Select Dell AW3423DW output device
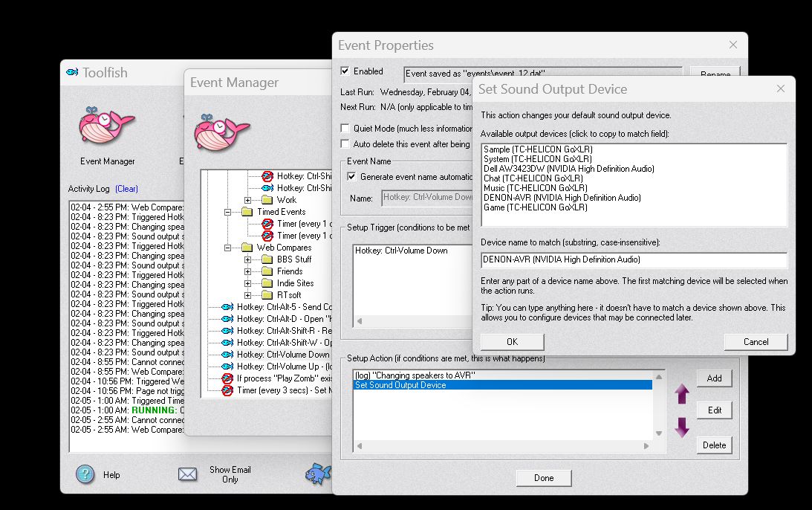This screenshot has height=510, width=812. click(568, 169)
